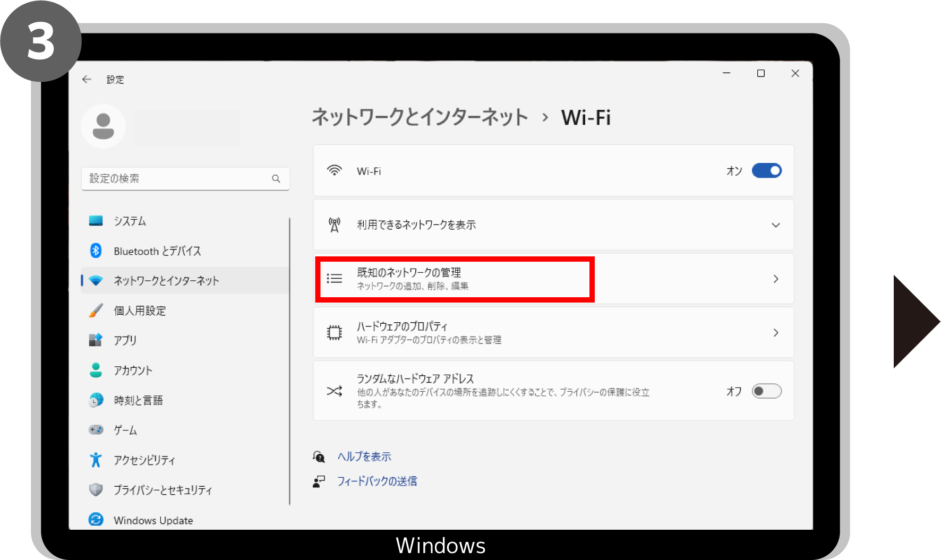Enable random hardware address toggle
Screen dimensions: 941x560
766,392
